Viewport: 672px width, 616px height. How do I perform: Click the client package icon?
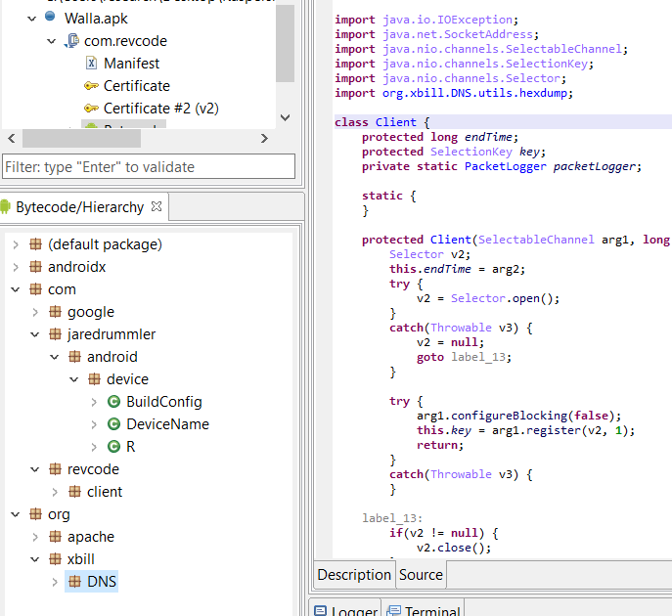[74, 492]
